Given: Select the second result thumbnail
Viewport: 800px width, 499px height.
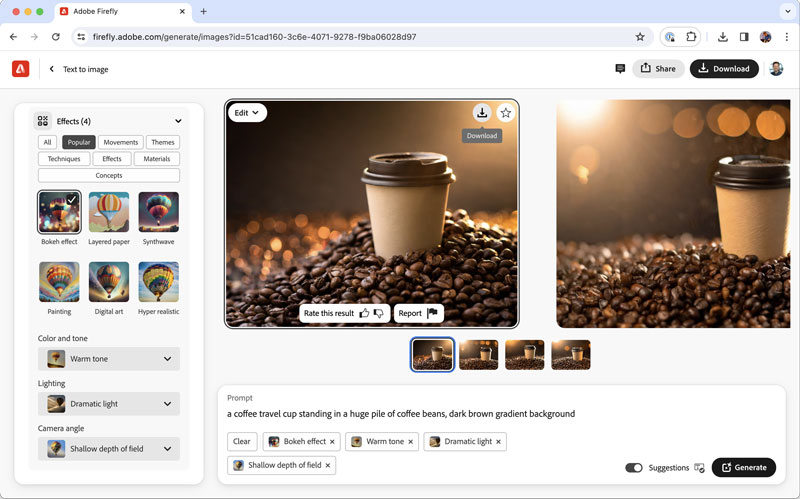Looking at the screenshot, I should [479, 355].
